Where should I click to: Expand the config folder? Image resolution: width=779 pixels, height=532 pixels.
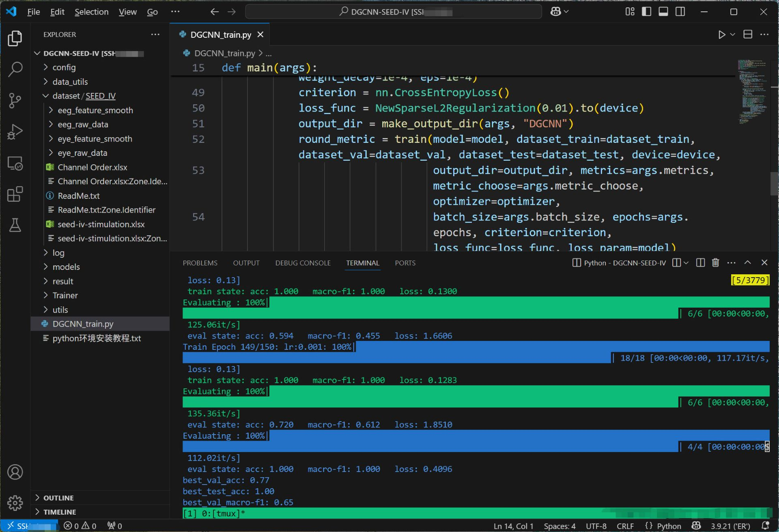click(64, 67)
